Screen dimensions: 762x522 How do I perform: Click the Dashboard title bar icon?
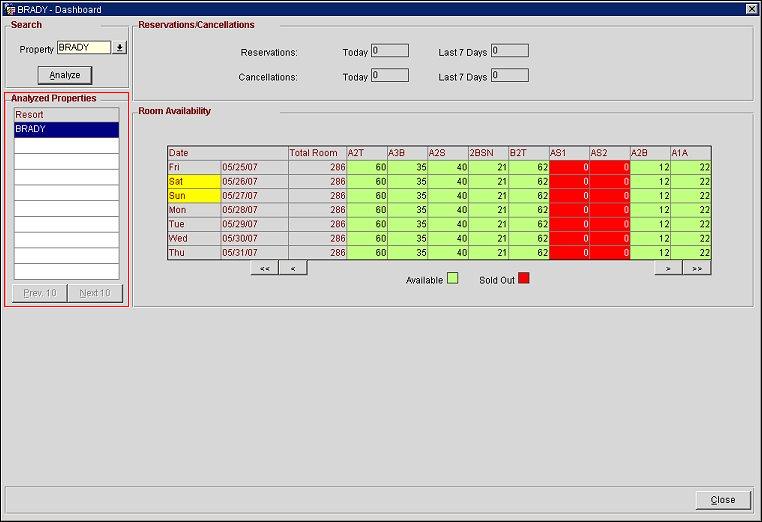click(x=9, y=9)
